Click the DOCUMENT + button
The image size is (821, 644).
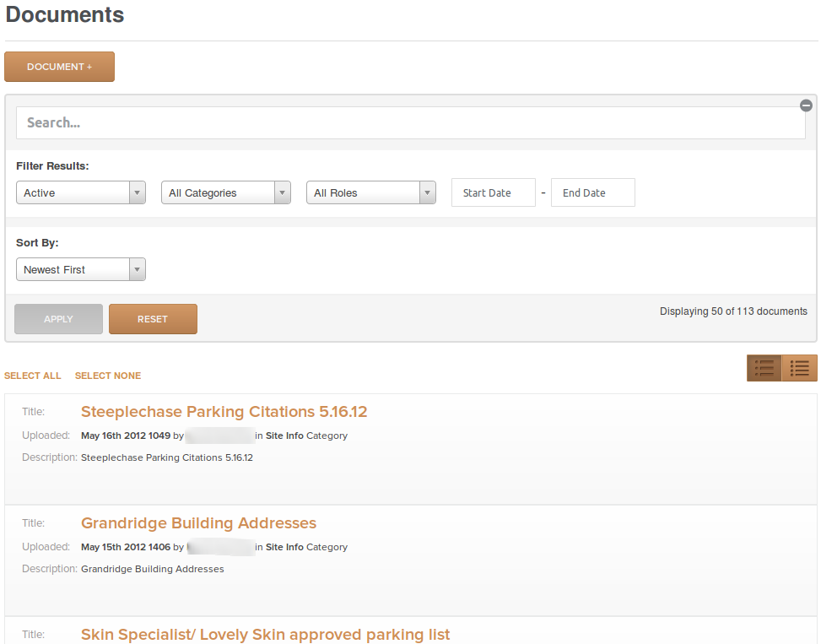[59, 67]
